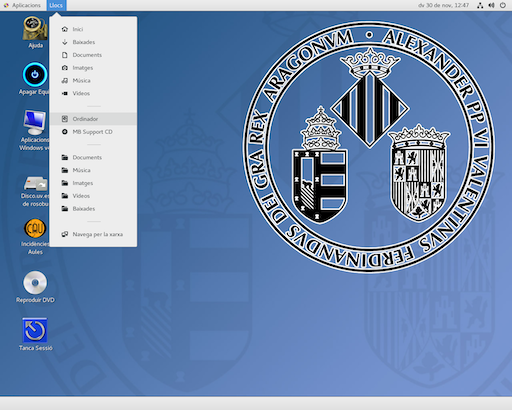Open the network status tray icon

point(480,5)
